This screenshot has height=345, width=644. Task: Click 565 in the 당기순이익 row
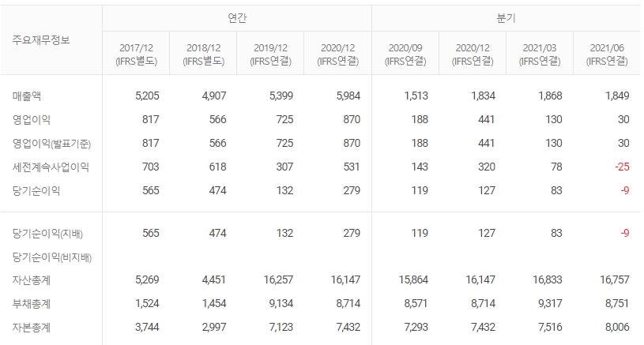coord(151,191)
